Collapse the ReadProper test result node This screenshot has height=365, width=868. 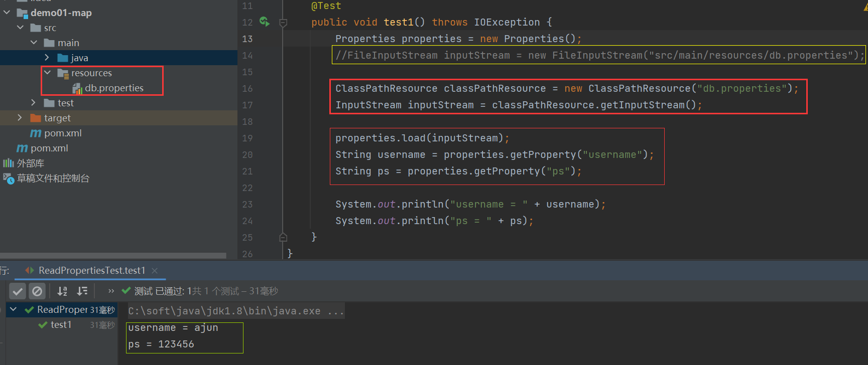pyautogui.click(x=14, y=309)
